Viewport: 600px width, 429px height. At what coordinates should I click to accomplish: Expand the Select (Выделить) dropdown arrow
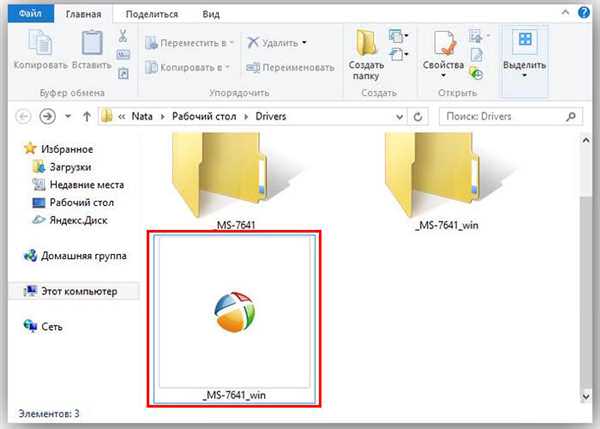525,75
